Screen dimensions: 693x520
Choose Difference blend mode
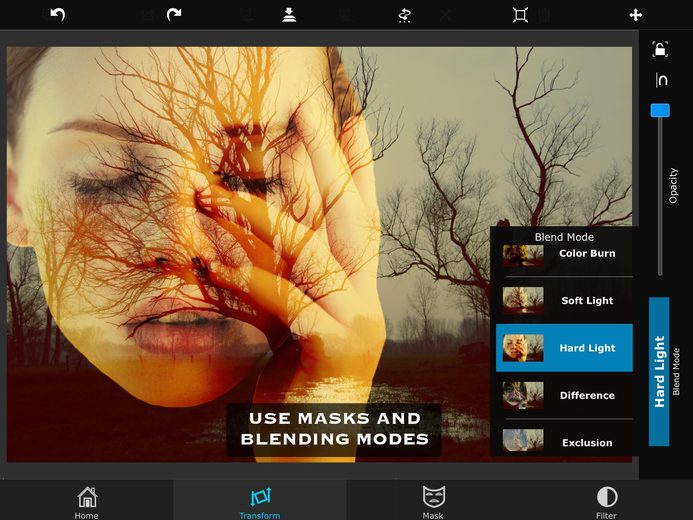564,395
